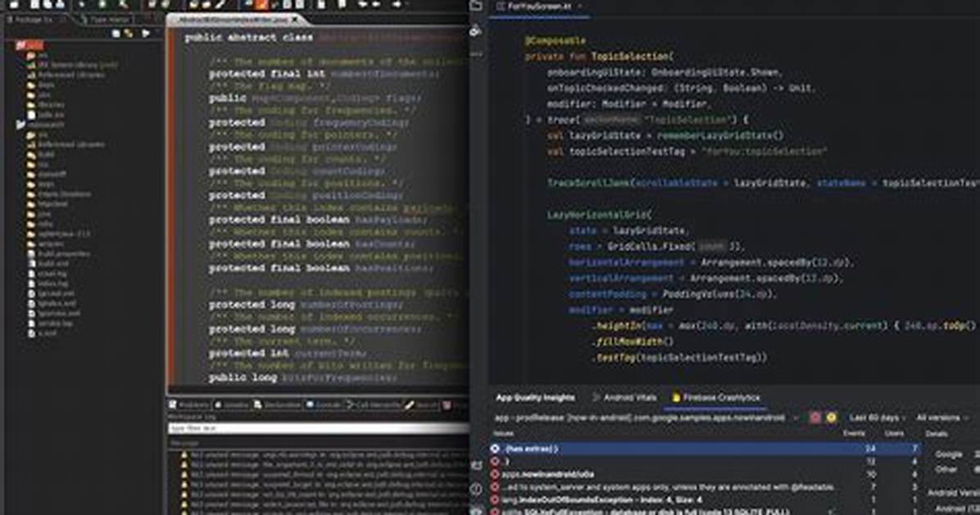Select the IndexOutOfBoundsException issue row
Image resolution: width=980 pixels, height=515 pixels.
click(705, 500)
